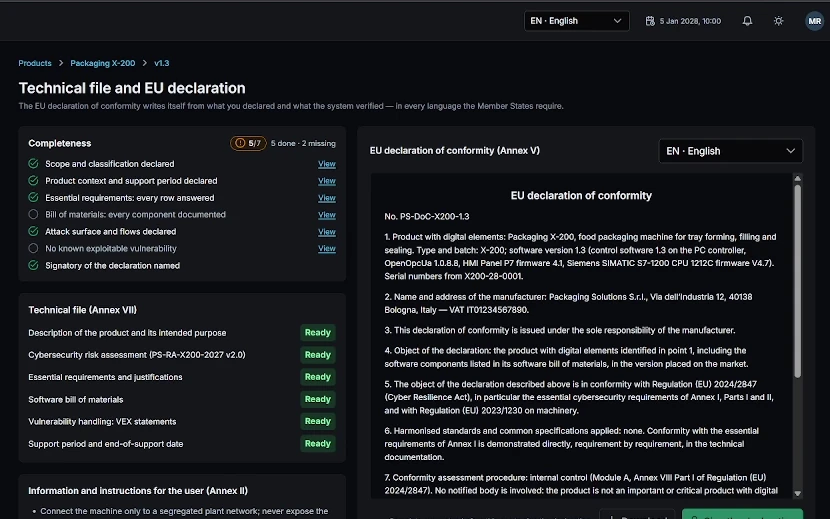The width and height of the screenshot is (830, 519).
Task: Open the notifications bell
Action: (747, 21)
